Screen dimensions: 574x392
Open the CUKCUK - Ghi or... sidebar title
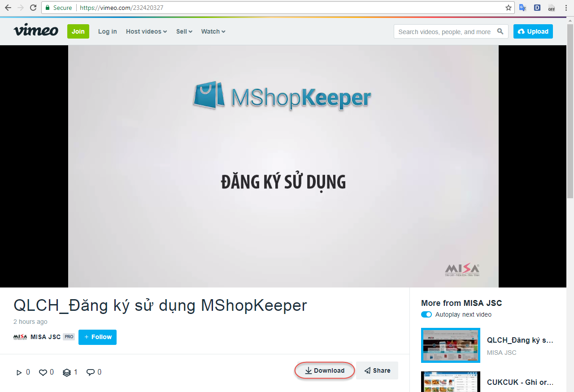coord(520,383)
